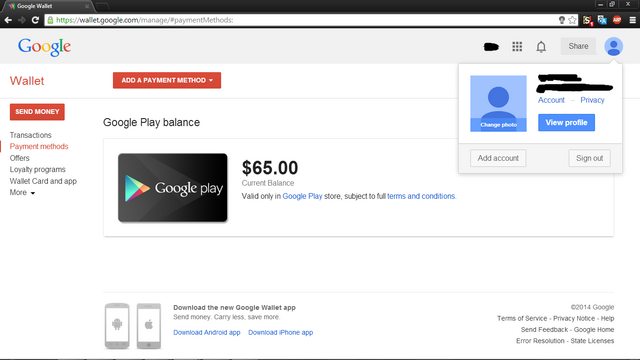Open the Error Resolution footer link

click(x=540, y=340)
